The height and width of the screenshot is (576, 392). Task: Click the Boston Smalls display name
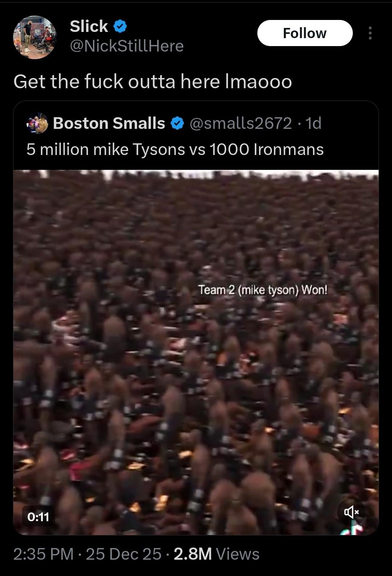pos(109,123)
